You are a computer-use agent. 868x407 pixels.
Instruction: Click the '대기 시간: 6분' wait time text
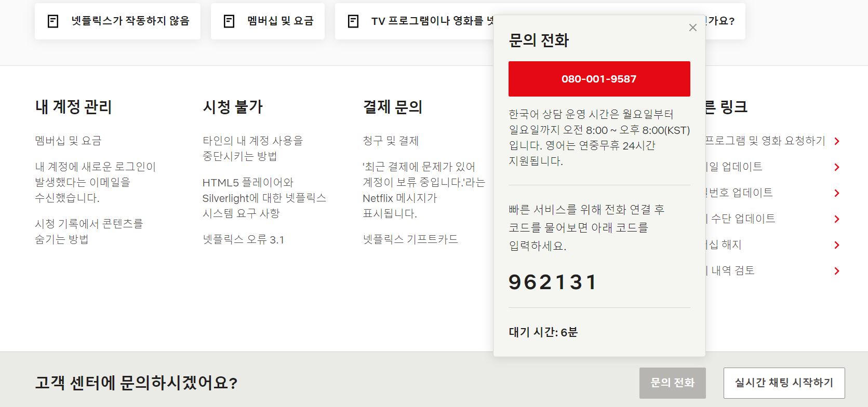click(x=543, y=332)
